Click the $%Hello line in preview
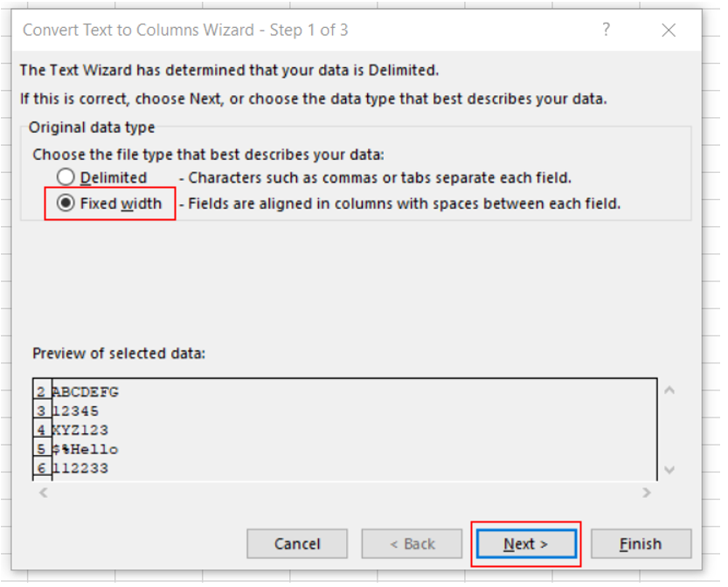The image size is (728, 587). (85, 449)
